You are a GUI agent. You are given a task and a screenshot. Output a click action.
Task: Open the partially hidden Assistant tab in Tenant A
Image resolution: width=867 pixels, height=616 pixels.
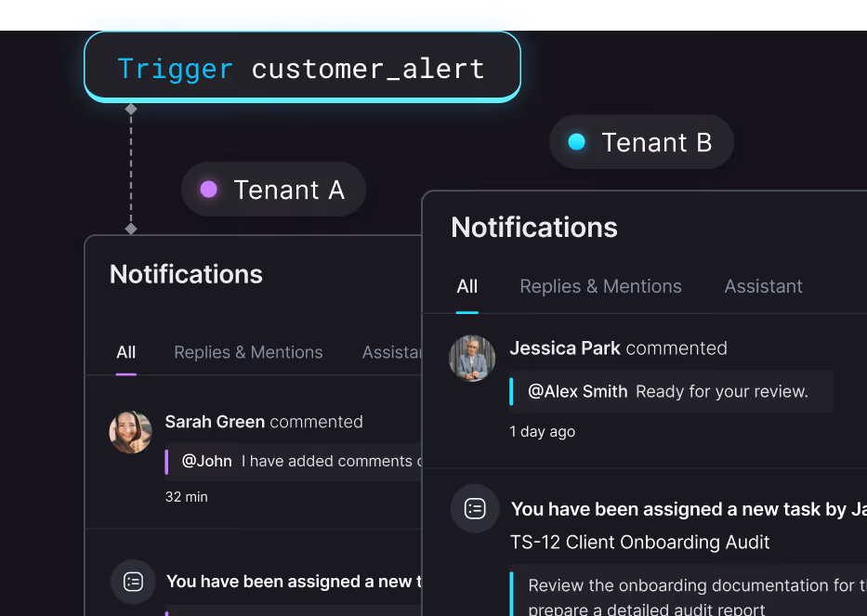tap(392, 352)
